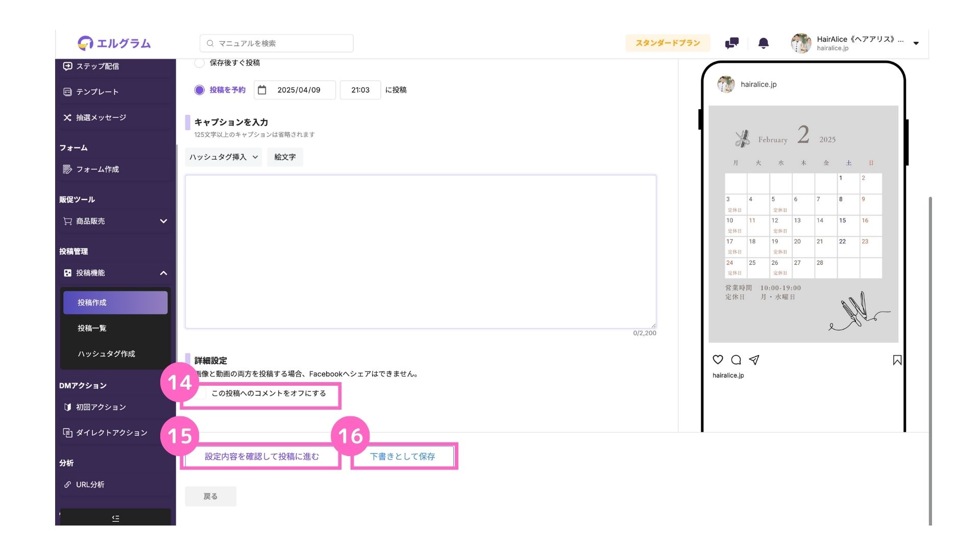Expand the 商品販売 chevron
The width and height of the screenshot is (980, 551).
pyautogui.click(x=163, y=221)
